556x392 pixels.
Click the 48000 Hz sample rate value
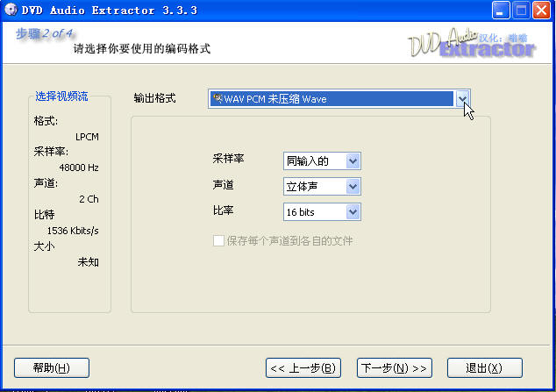(79, 167)
